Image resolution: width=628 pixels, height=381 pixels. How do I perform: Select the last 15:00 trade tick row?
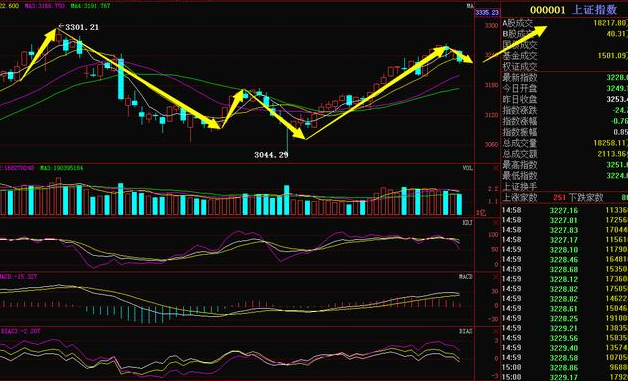click(565, 377)
